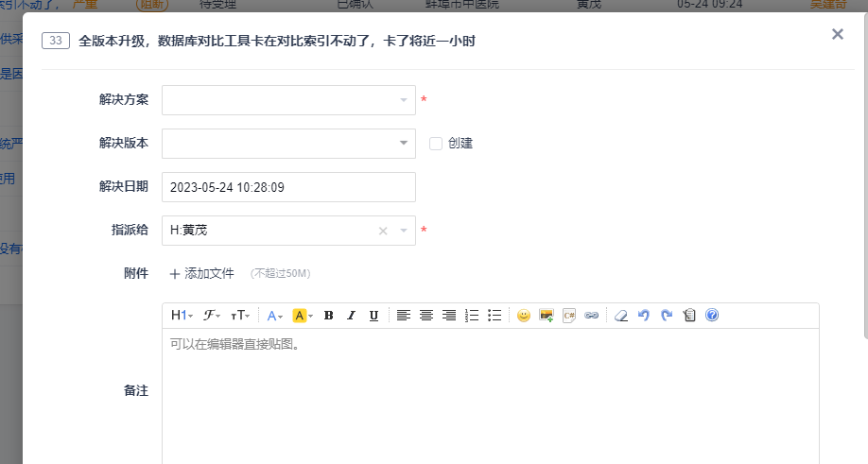
Task: Clear formatting with the eraser icon
Action: click(621, 316)
